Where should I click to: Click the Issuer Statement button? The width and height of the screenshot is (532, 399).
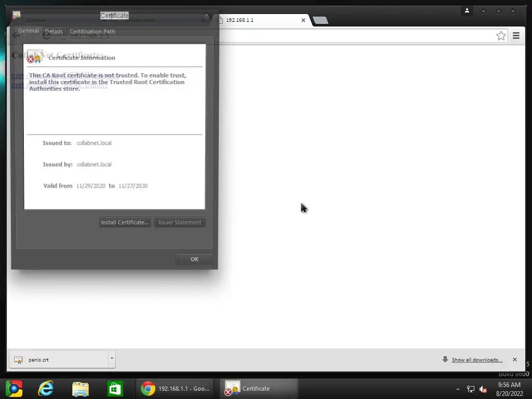tap(180, 222)
